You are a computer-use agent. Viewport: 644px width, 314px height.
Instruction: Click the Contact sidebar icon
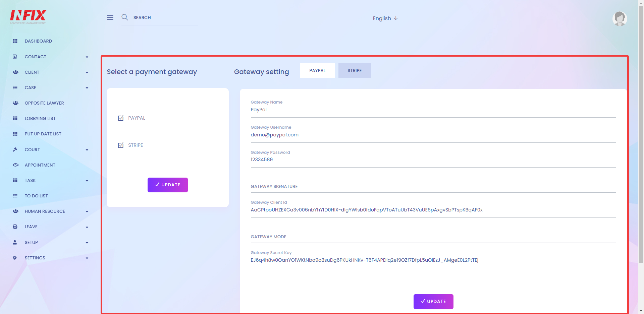tap(15, 57)
